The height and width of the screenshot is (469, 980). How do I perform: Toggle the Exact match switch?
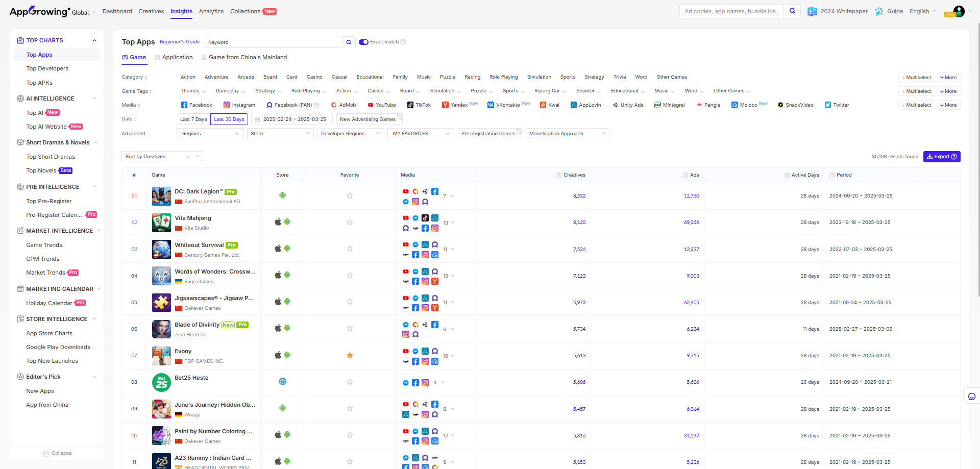click(x=363, y=42)
